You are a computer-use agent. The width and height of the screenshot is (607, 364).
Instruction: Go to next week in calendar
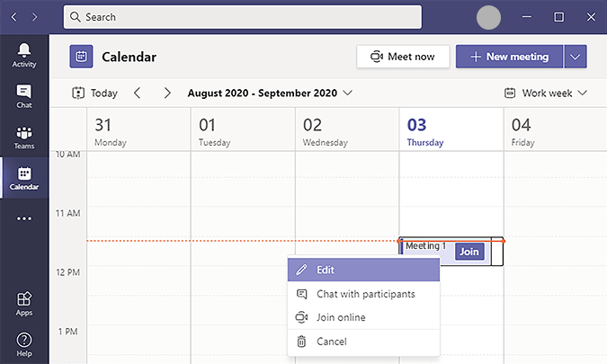pyautogui.click(x=167, y=93)
